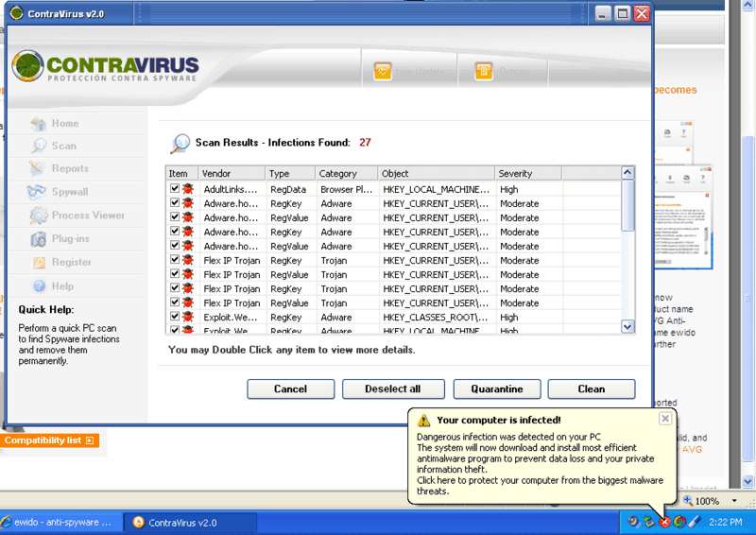Open Help via its question mark icon

tap(40, 286)
